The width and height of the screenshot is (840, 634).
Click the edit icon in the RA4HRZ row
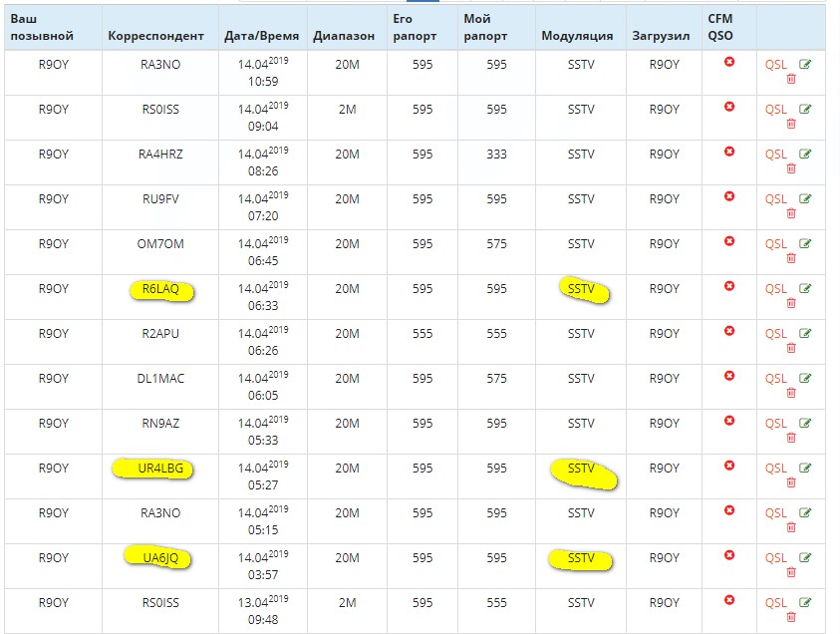805,155
